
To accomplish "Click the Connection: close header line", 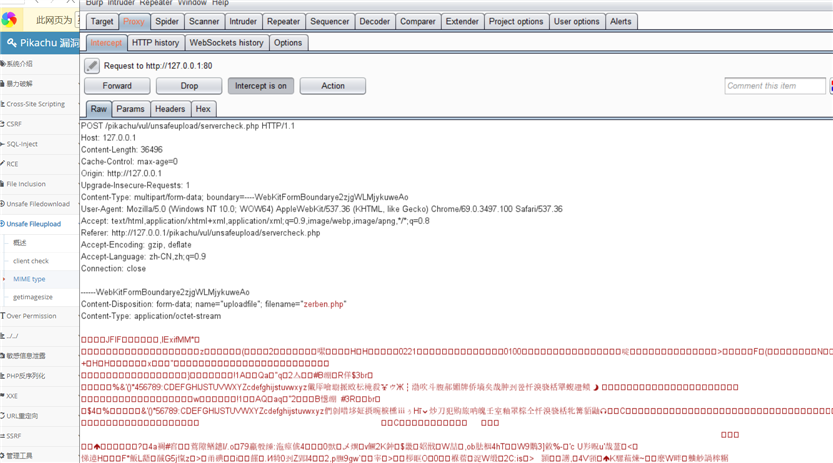I will 113,268.
